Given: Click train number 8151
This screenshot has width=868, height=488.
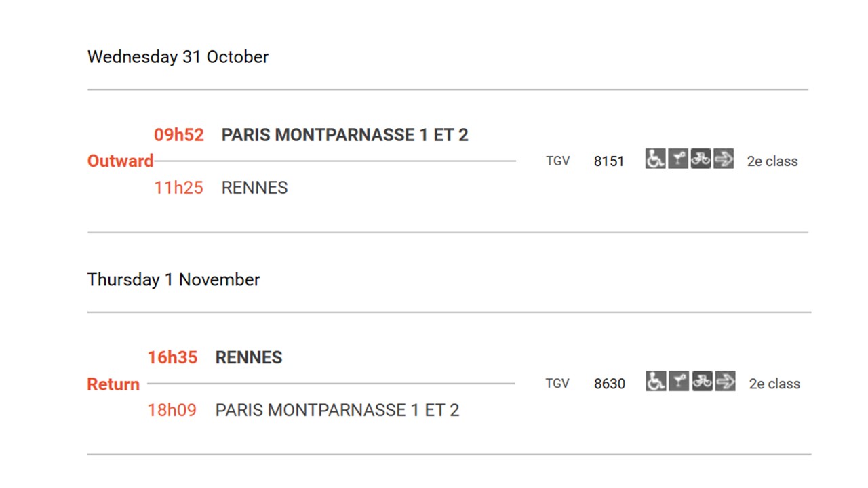Looking at the screenshot, I should click(x=609, y=161).
